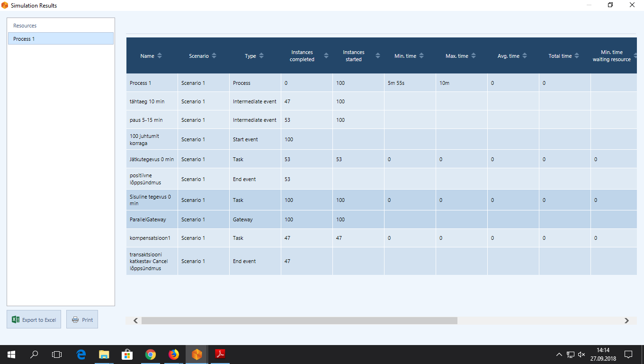This screenshot has height=364, width=644.
Task: Sort by Min. time sort icon
Action: pyautogui.click(x=421, y=56)
